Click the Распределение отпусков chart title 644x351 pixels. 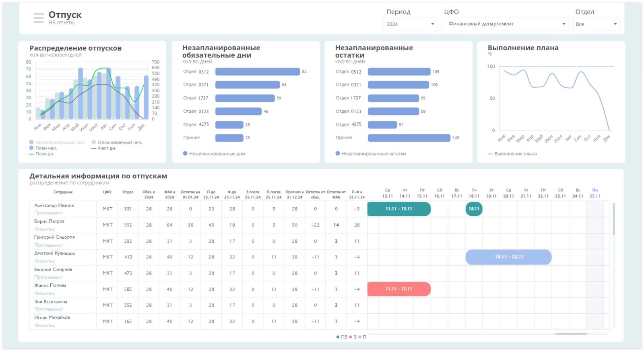click(75, 48)
